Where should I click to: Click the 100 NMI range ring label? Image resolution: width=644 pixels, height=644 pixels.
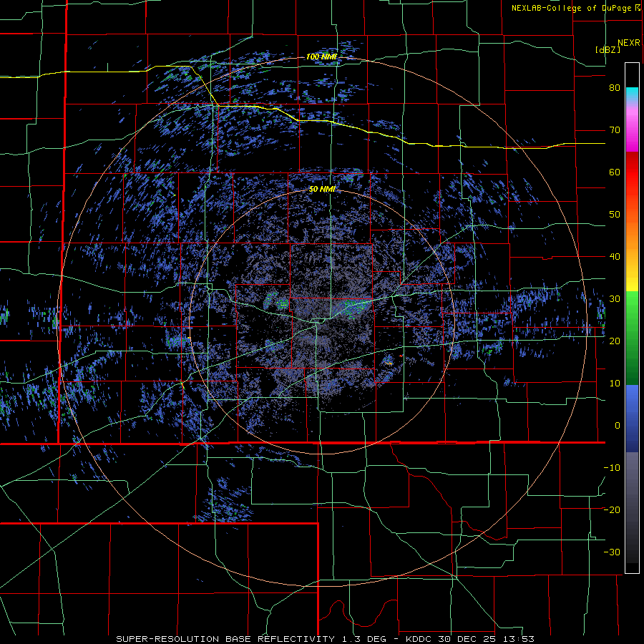click(321, 57)
